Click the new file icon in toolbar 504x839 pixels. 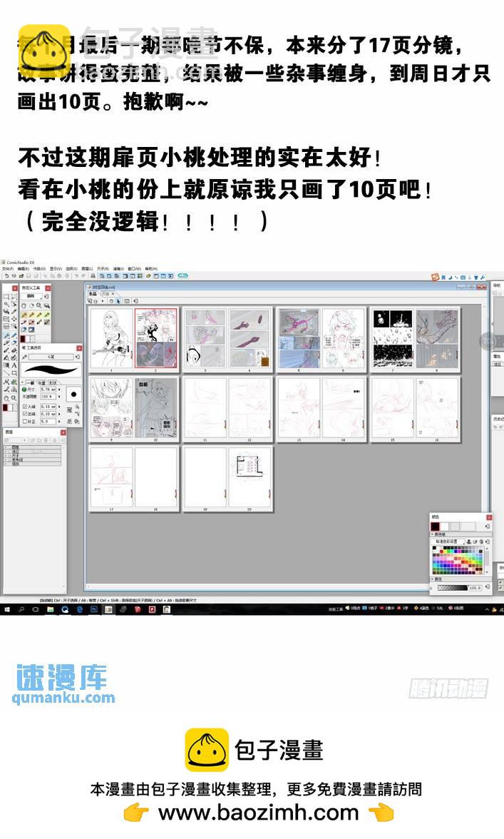6,275
